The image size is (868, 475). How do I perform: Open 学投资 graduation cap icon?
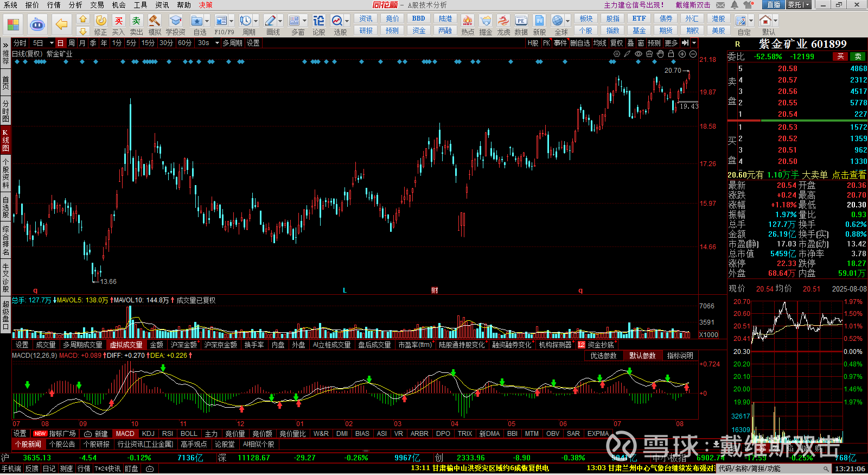(x=175, y=21)
